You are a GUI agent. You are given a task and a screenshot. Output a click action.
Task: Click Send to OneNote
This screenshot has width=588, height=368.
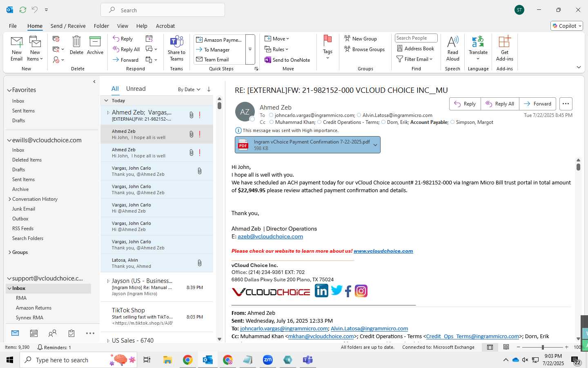tap(287, 60)
